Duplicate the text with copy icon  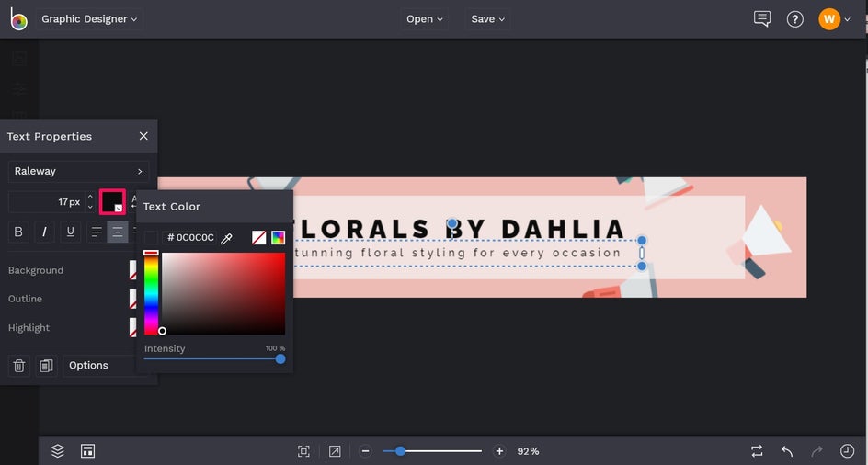click(47, 366)
